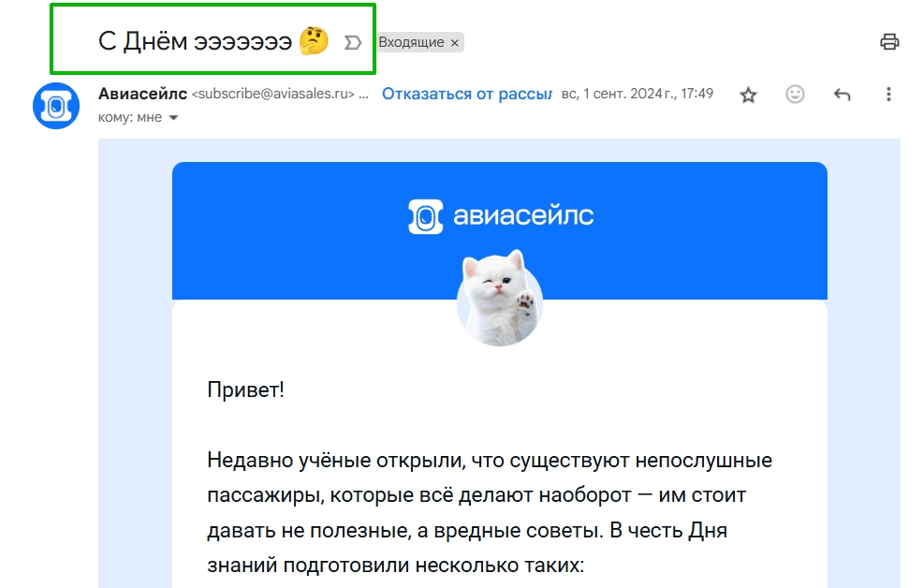Expand the truncated sender address ellipsis
The height and width of the screenshot is (588, 923).
(364, 95)
